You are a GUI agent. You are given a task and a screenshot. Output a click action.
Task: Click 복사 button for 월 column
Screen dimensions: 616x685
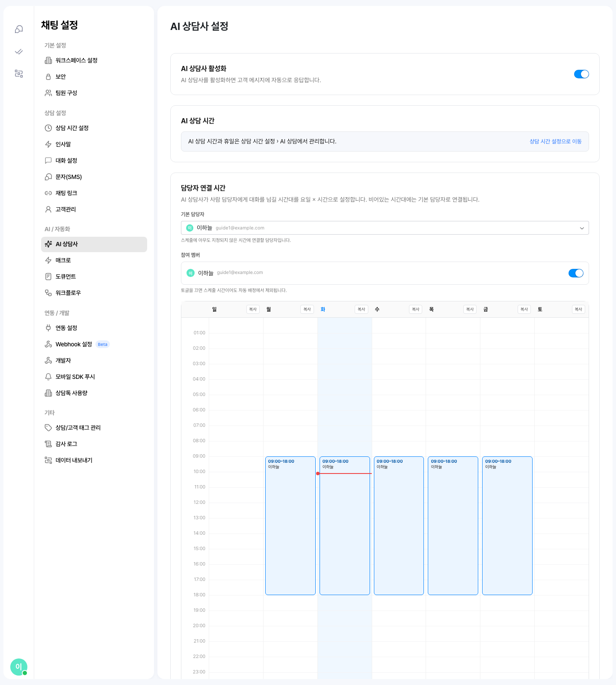click(x=307, y=309)
